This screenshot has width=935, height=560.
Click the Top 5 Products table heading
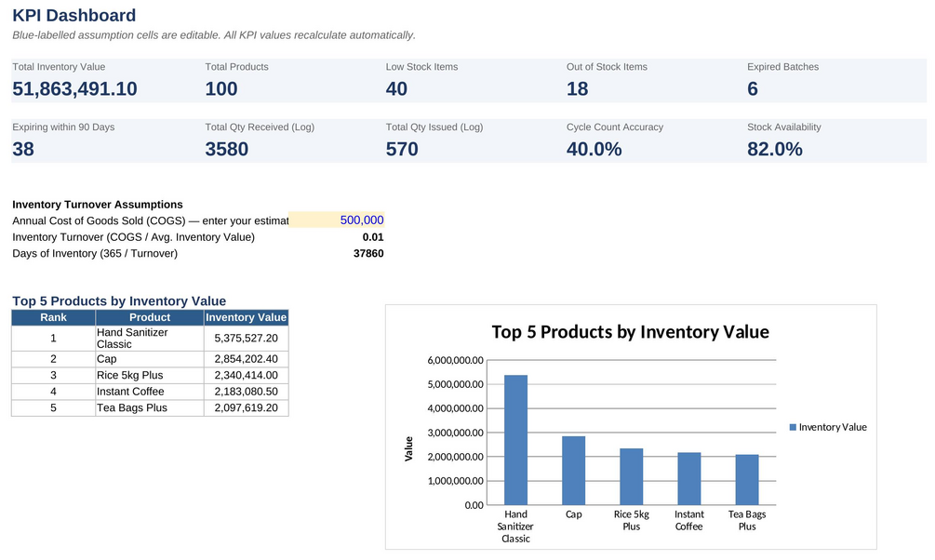(x=119, y=301)
